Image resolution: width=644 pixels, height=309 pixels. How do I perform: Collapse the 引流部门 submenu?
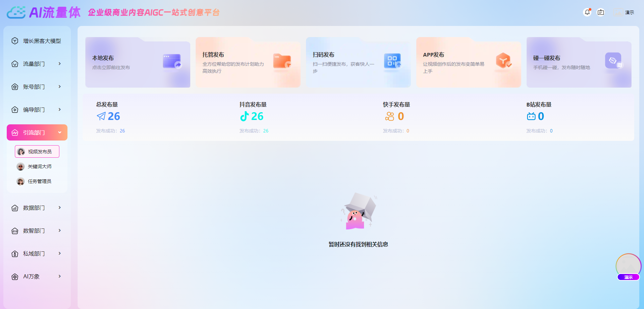point(60,132)
